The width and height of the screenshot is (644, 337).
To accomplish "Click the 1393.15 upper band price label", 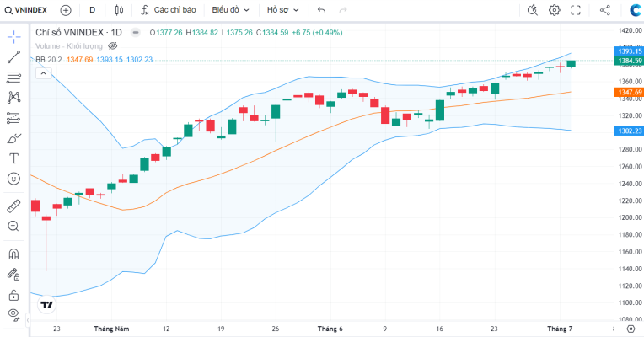I will [x=629, y=51].
